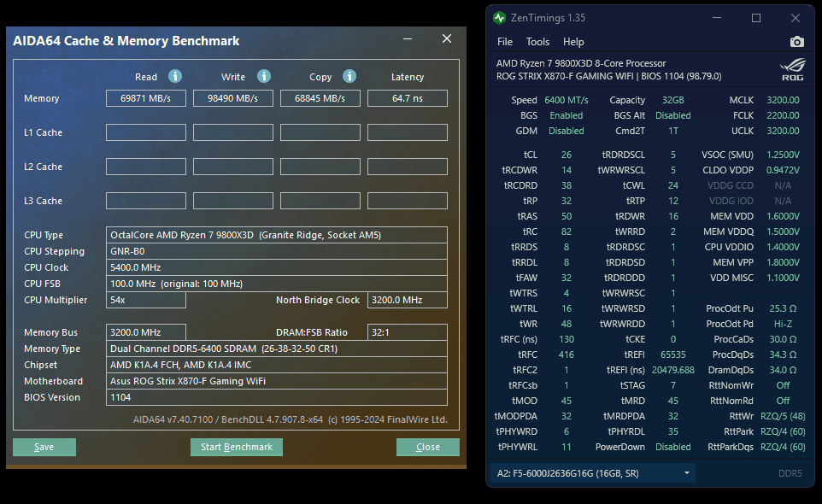The height and width of the screenshot is (504, 822).
Task: Click the CPU Type field text
Action: click(276, 235)
